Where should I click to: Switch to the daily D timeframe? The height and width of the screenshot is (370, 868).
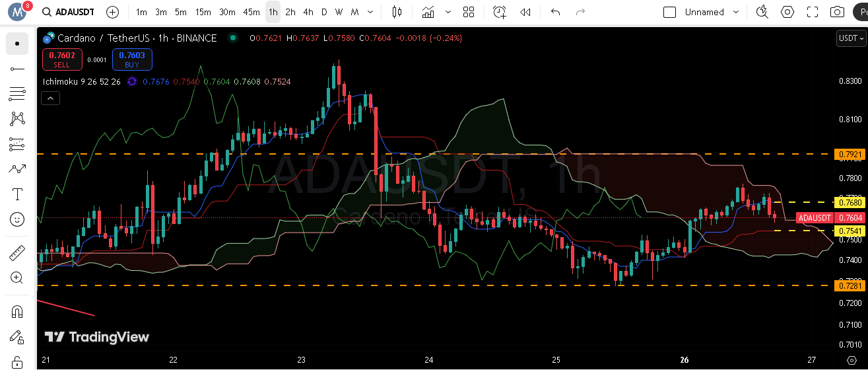324,12
